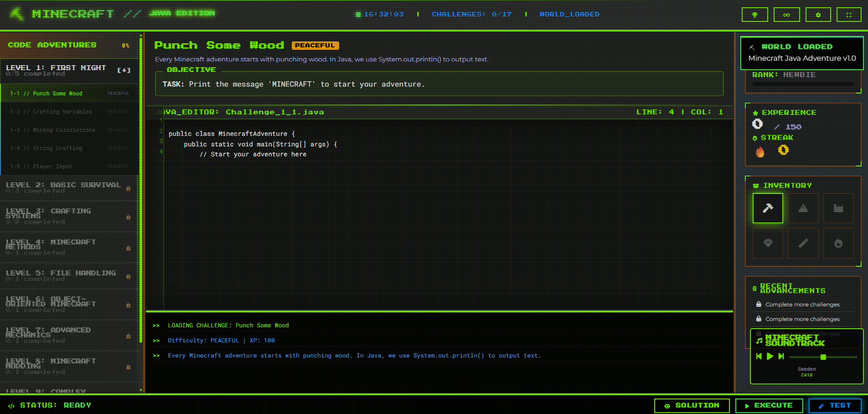Open settings via the gear icon
This screenshot has height=414, width=868.
point(818,15)
